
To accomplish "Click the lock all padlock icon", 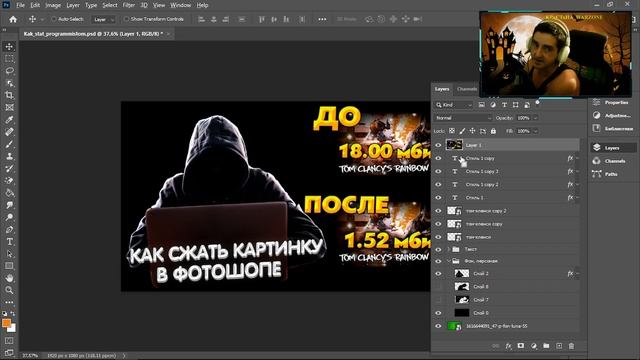I will [x=493, y=131].
